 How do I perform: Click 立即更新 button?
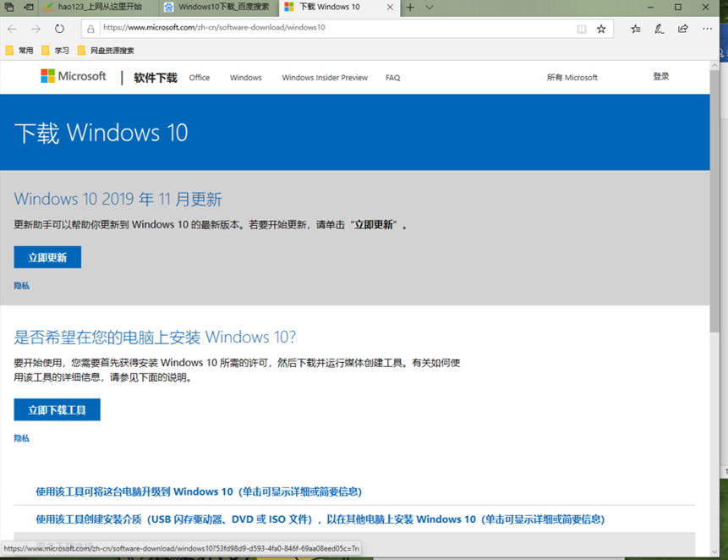(47, 257)
